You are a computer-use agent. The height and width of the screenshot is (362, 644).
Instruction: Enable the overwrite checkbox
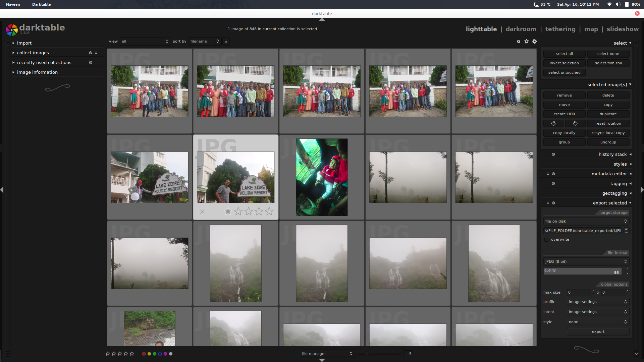click(x=546, y=240)
